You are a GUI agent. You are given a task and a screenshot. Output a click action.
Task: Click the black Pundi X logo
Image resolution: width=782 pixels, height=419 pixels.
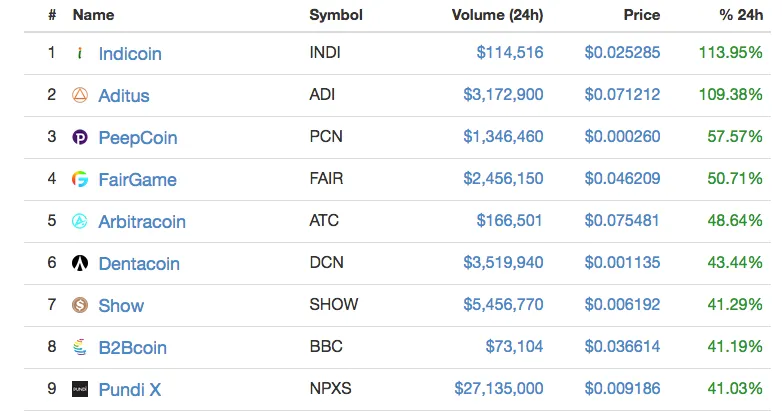point(80,389)
